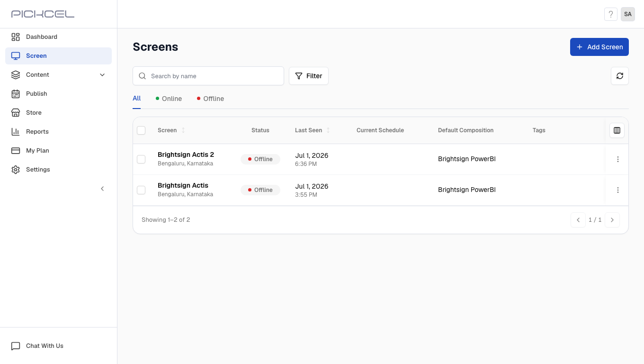Click the Pickcel logo
Image resolution: width=644 pixels, height=364 pixels.
click(x=43, y=14)
